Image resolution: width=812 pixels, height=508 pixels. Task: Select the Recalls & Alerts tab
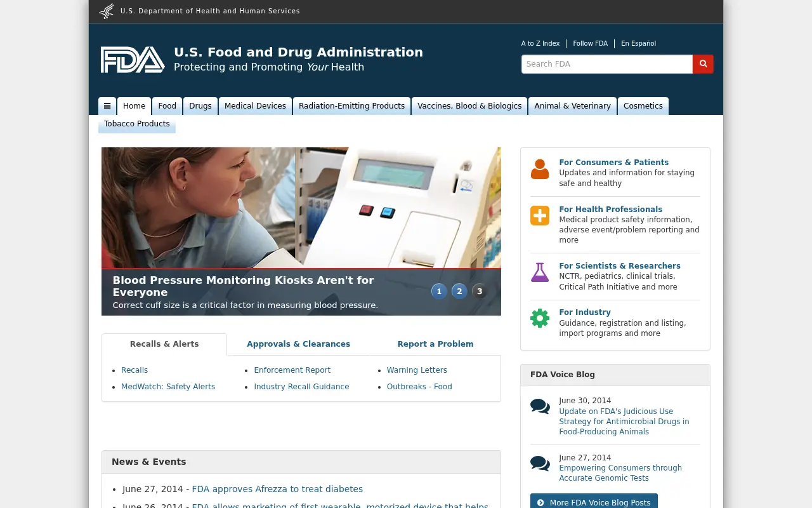(164, 344)
